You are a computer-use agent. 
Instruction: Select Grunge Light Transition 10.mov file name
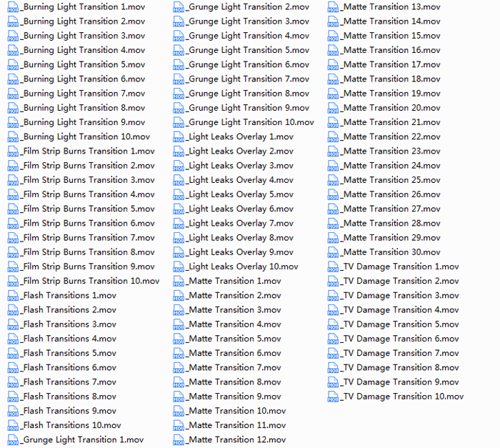[x=251, y=122]
